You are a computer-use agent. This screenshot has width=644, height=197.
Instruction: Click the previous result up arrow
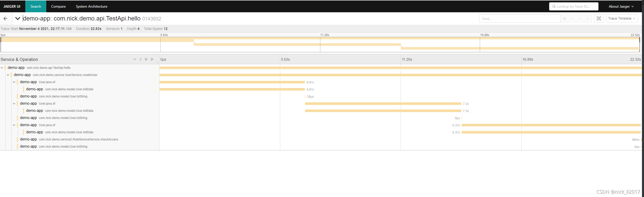572,19
